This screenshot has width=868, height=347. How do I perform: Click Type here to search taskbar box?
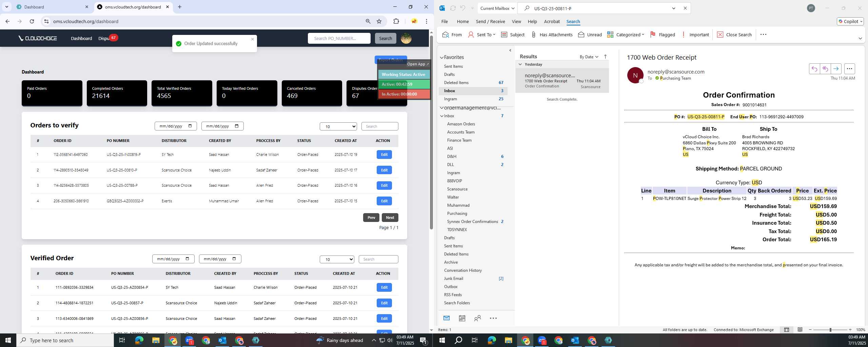(65, 340)
